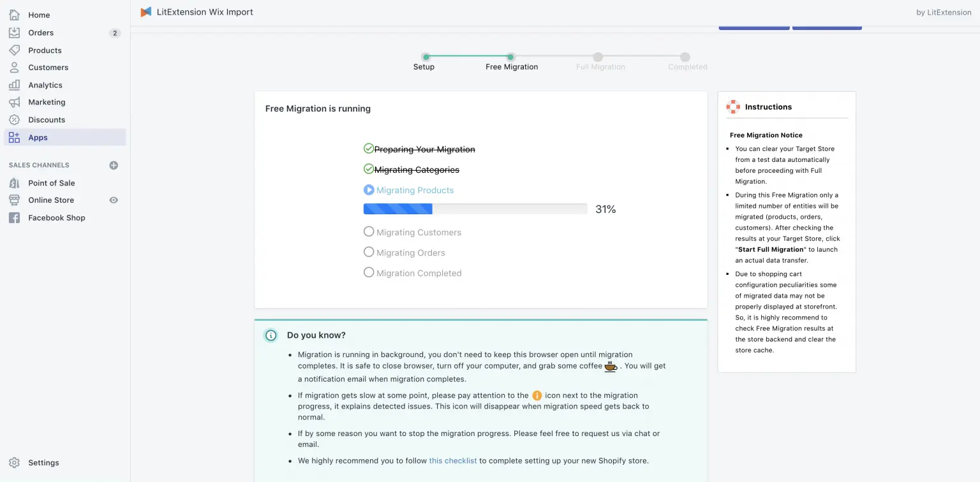Click the Customers person icon
This screenshot has height=482, width=980.
14,68
